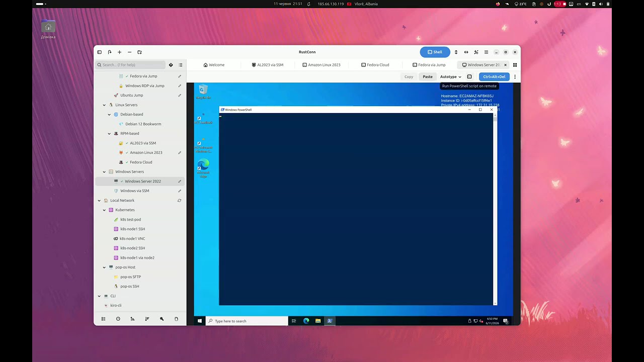
Task: Collapse the Kubernetes group
Action: coord(104,210)
